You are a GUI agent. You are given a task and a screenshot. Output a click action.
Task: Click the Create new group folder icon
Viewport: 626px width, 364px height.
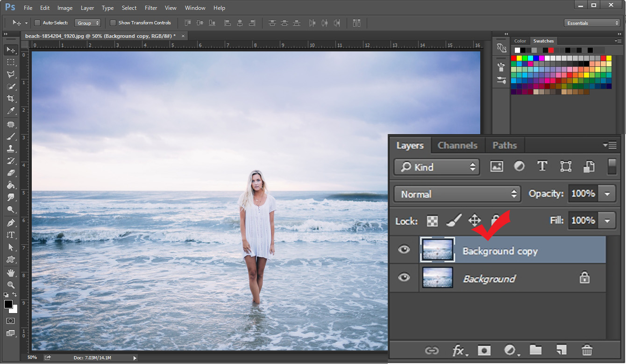[x=536, y=350]
